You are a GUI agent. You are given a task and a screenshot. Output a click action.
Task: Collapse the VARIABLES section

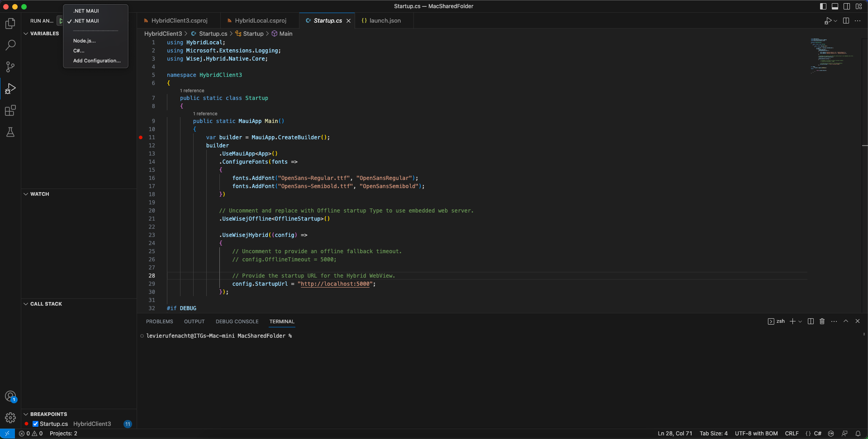pyautogui.click(x=26, y=33)
